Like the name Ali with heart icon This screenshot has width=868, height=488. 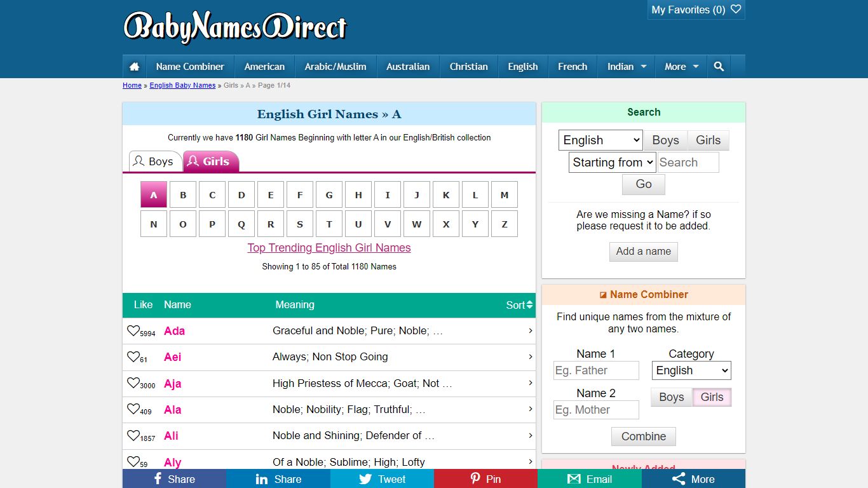[133, 435]
